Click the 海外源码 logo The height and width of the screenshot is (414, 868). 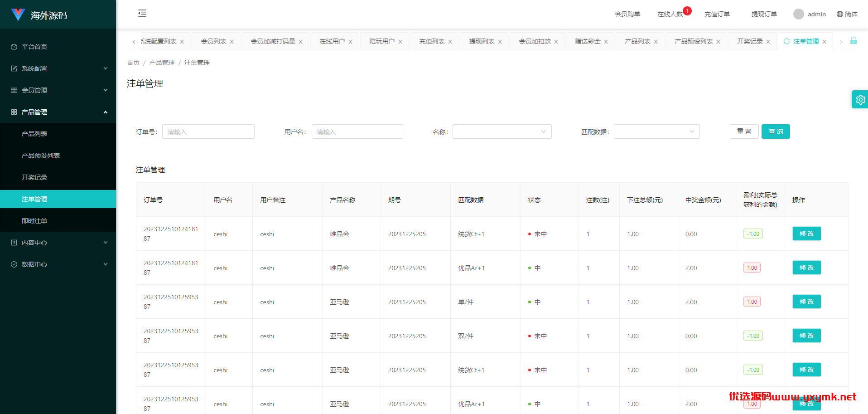coord(39,15)
